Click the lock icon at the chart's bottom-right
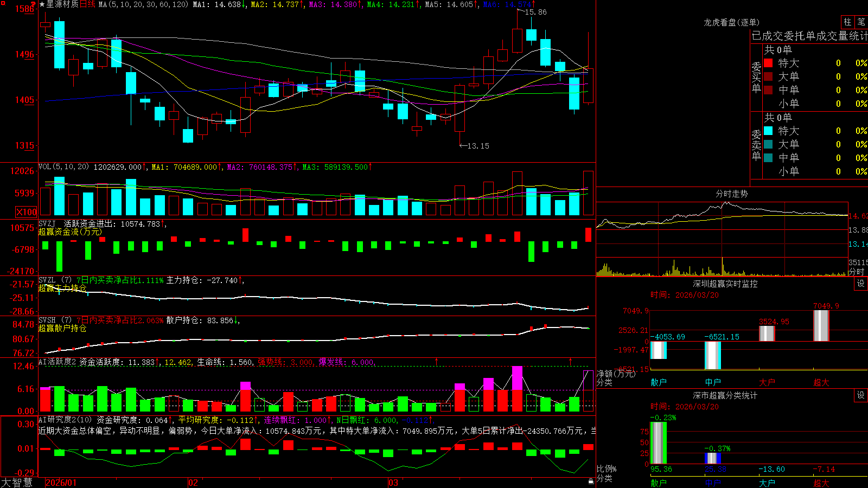The image size is (868, 488). (591, 481)
